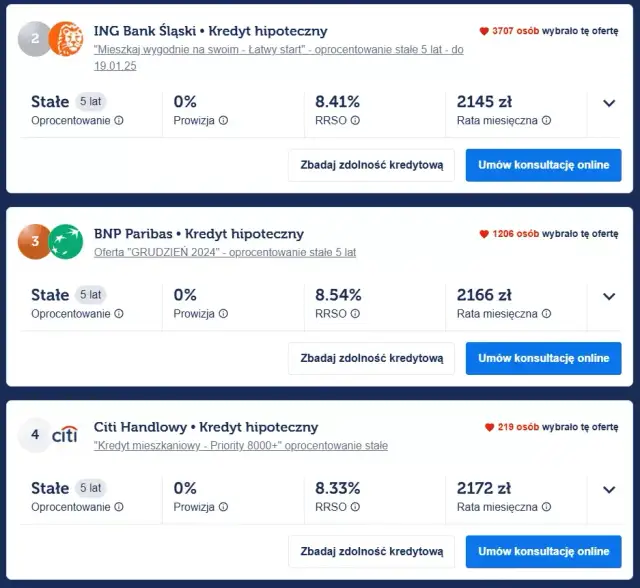Viewport: 640px width, 588px height.
Task: Click info icon next to ING Prowizja
Action: pyautogui.click(x=223, y=121)
